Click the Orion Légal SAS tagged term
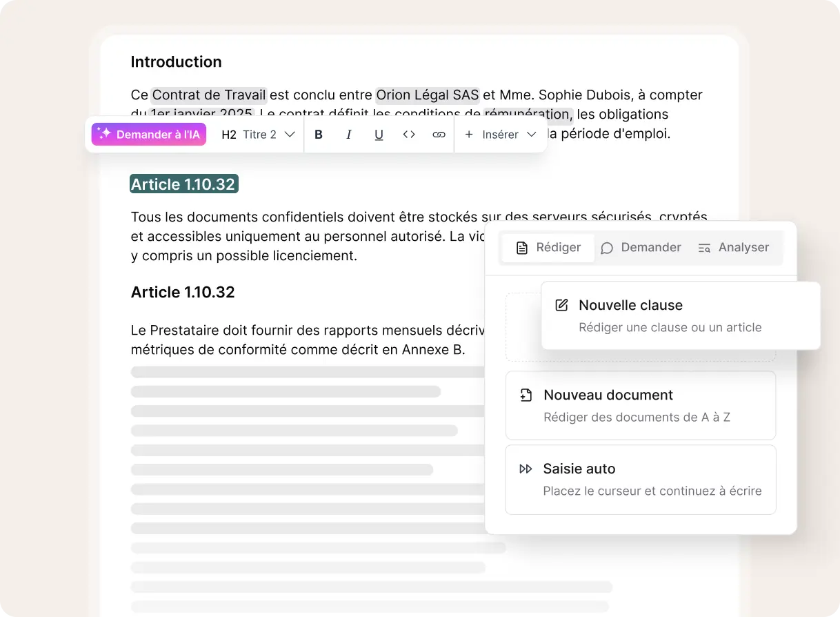 coord(428,95)
